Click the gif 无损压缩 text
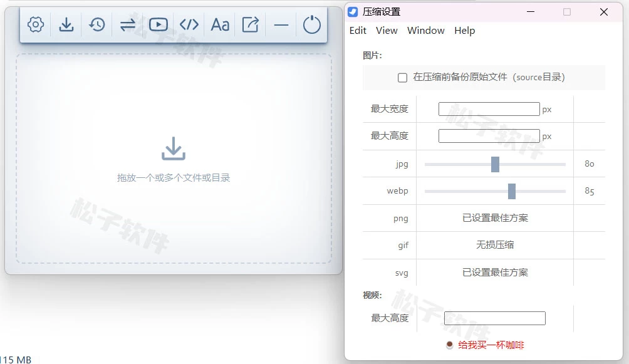Screen dimensions: 629x364 tap(494, 245)
